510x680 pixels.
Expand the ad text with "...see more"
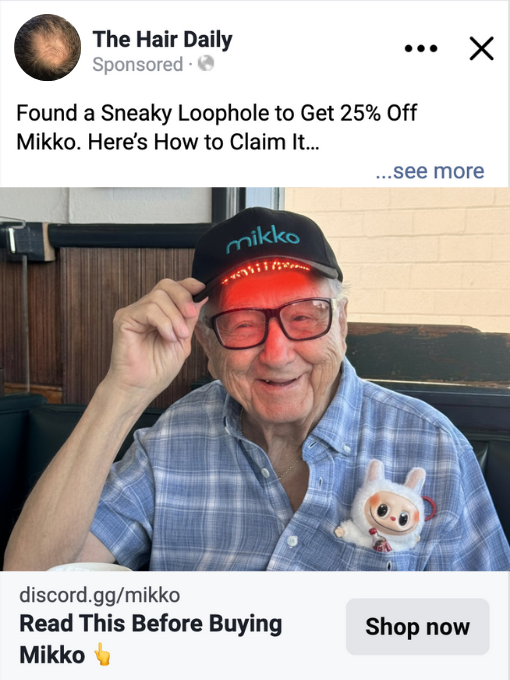430,171
